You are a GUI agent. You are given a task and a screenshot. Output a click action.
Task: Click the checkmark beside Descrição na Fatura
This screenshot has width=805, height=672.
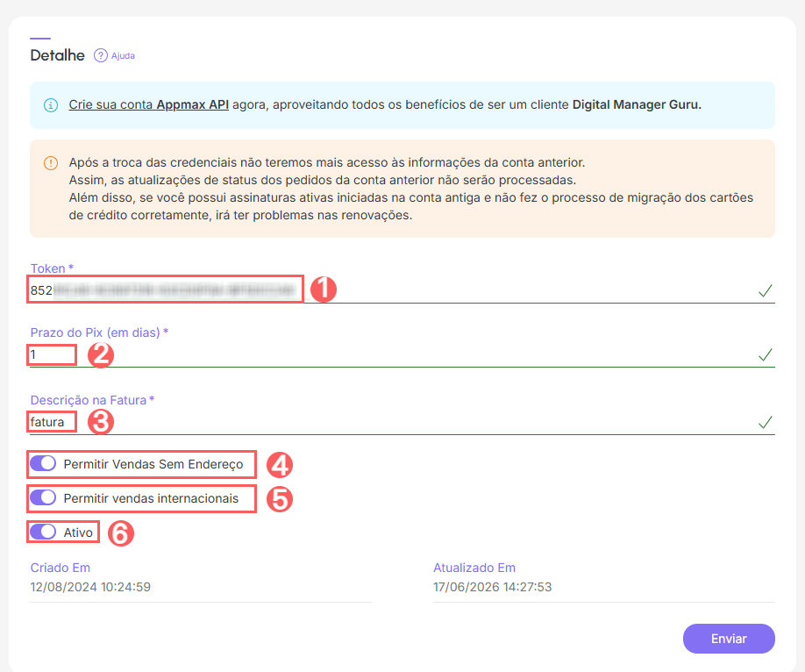click(765, 422)
